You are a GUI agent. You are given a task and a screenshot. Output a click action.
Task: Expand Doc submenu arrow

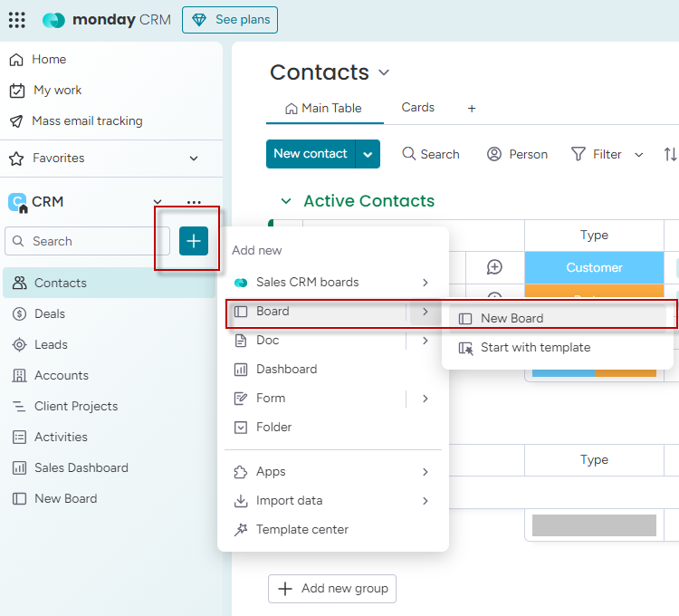point(426,341)
